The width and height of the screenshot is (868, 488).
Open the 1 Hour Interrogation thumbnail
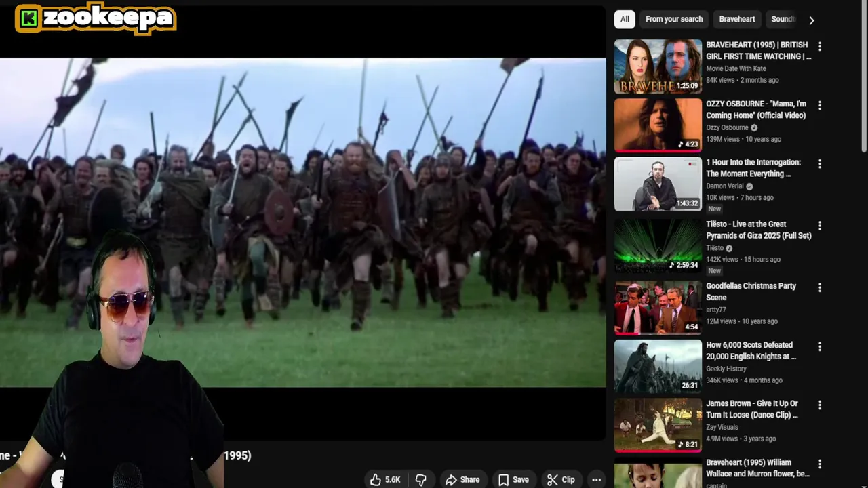tap(658, 184)
